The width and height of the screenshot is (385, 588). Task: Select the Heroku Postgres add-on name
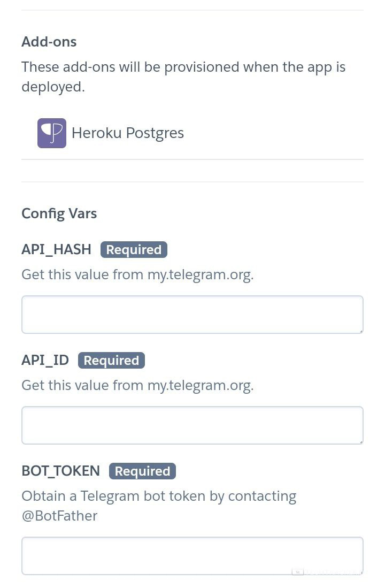pos(128,133)
